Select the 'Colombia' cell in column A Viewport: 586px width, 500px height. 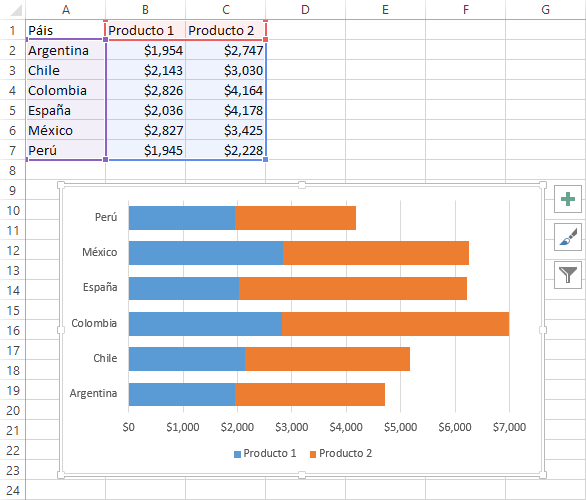coord(66,90)
